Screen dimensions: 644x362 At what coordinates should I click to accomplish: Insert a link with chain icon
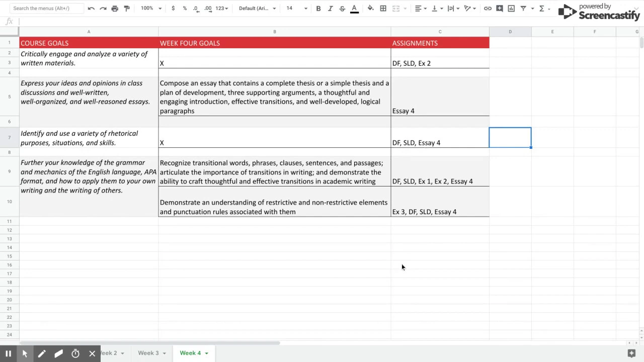click(488, 9)
